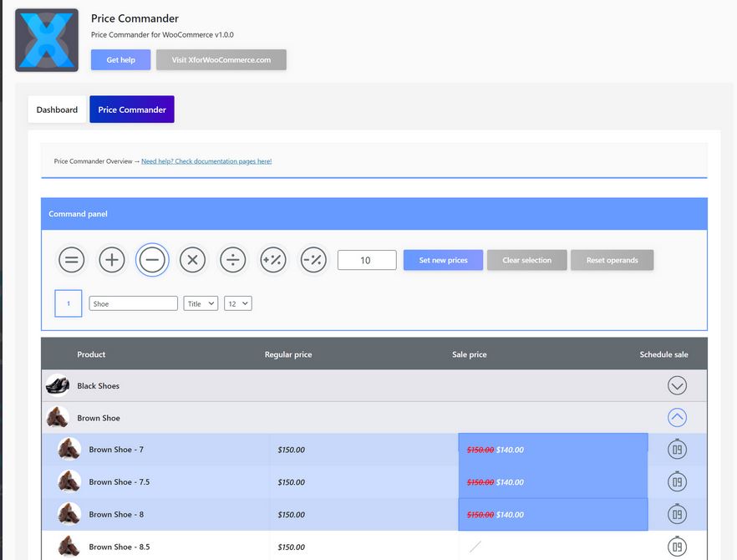Open schedule sale timer for Brown Shoe - 7.5
Viewport: 737px width, 560px height.
tap(677, 481)
